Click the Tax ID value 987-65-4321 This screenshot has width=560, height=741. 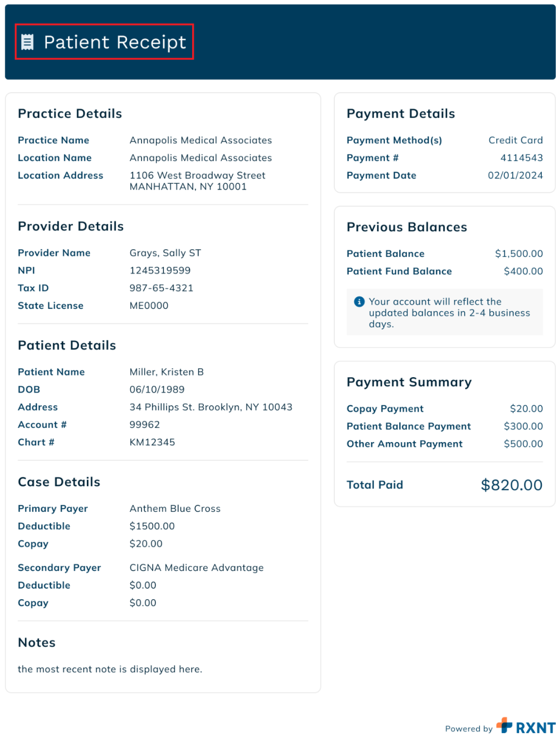(x=161, y=288)
